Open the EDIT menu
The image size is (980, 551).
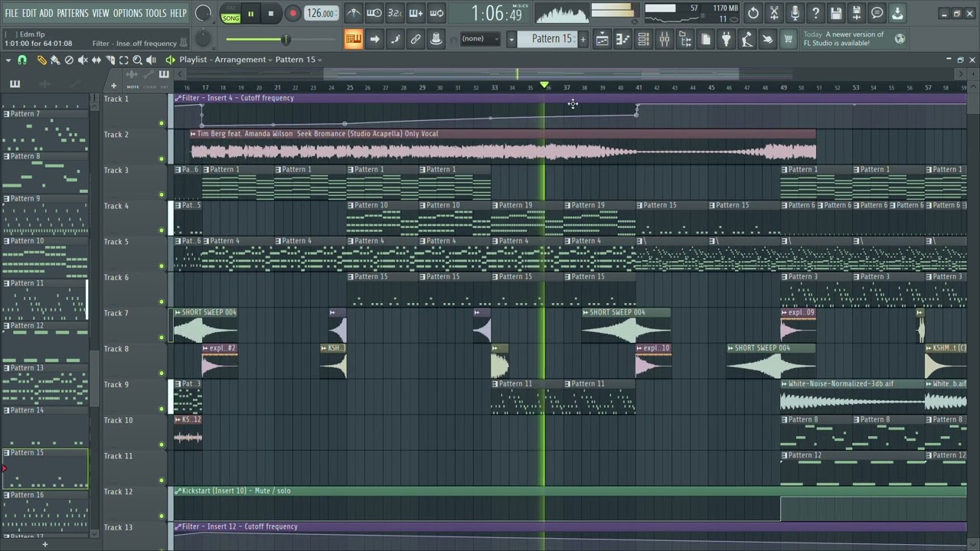(x=29, y=14)
